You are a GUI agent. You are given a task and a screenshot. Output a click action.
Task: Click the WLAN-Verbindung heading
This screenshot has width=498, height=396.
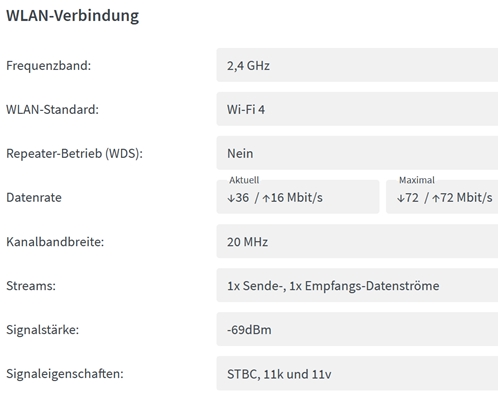72,16
